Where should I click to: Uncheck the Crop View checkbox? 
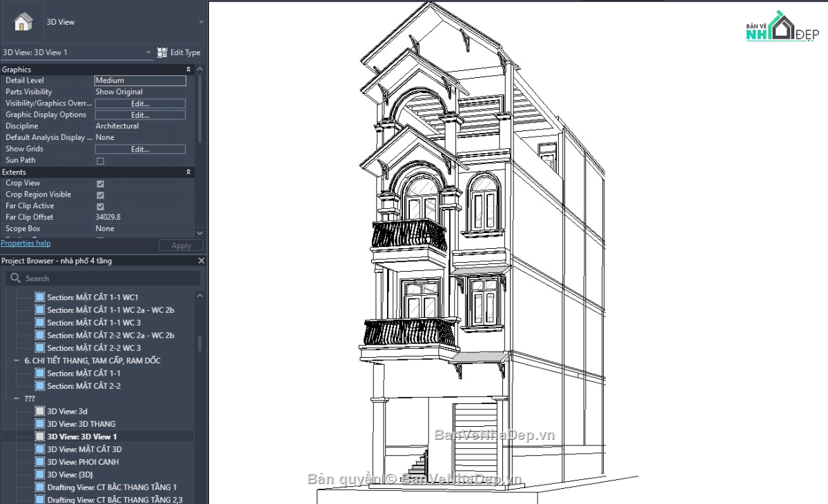click(x=100, y=183)
